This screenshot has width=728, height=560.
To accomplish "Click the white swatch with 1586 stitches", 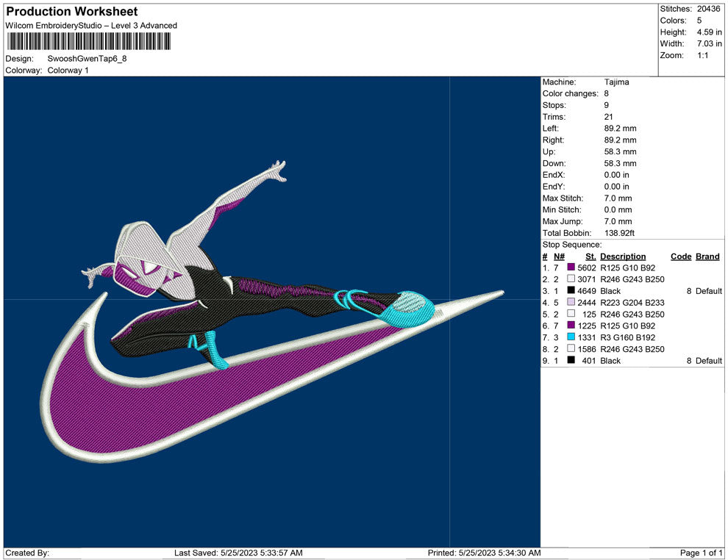I will 571,348.
